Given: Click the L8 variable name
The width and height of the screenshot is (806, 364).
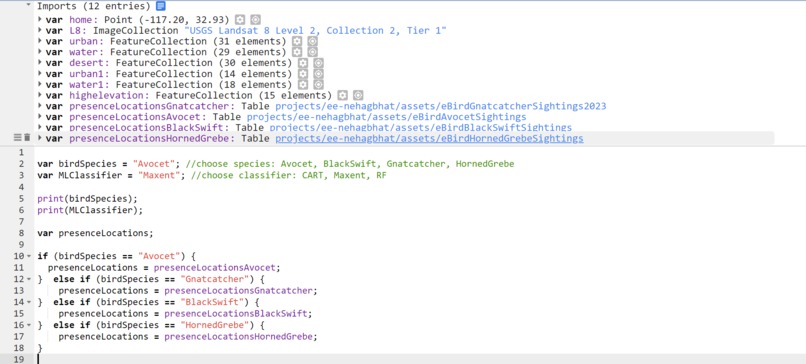Looking at the screenshot, I should [76, 30].
